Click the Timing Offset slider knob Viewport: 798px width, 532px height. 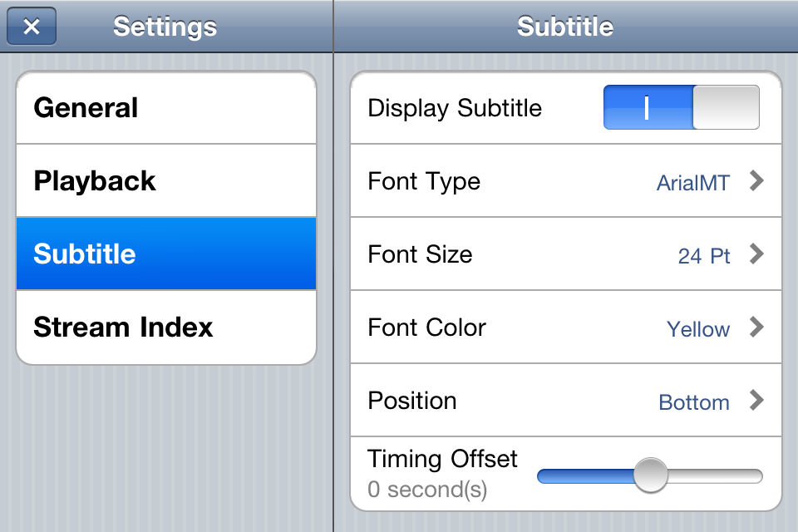650,475
